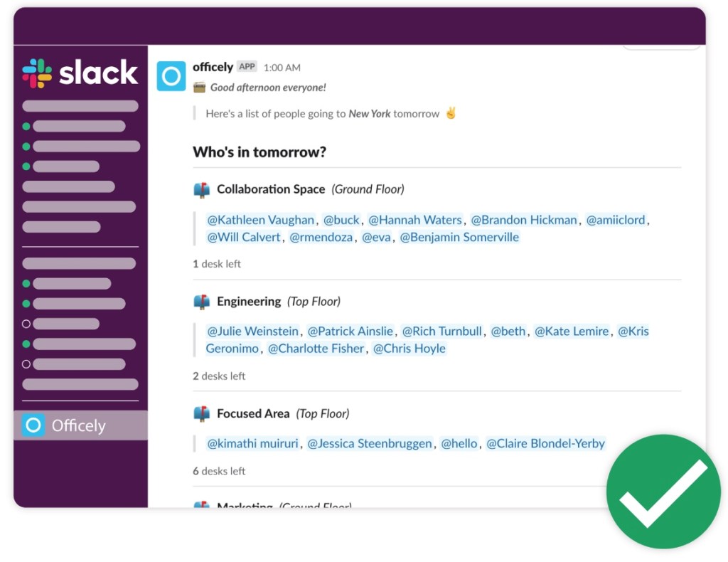The image size is (728, 562).
Task: Click the @Claire Blondel-Yerby mention
Action: tap(545, 443)
